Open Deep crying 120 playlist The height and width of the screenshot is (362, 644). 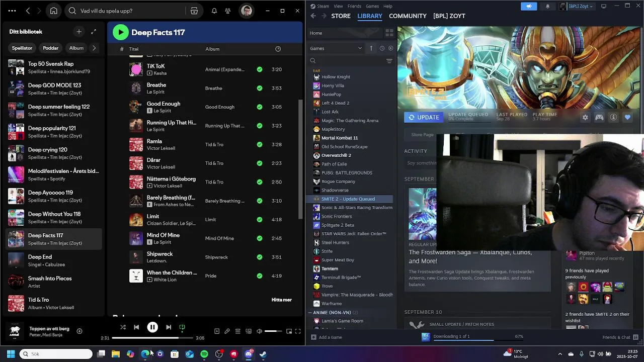(x=54, y=153)
